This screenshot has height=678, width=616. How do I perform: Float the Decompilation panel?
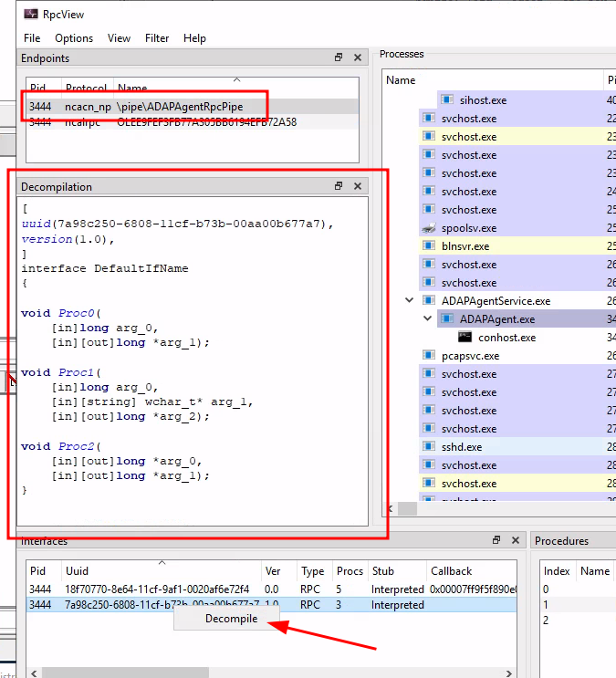(339, 186)
